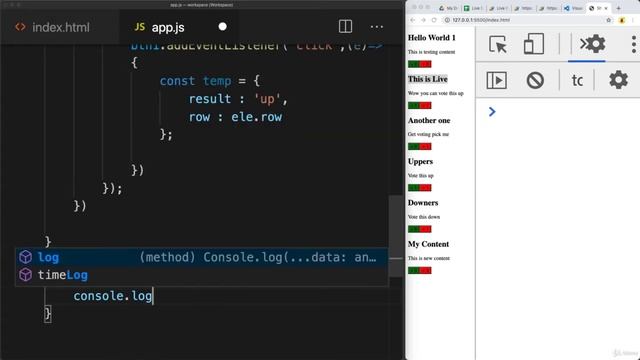The width and height of the screenshot is (640, 360).
Task: Open the editor more actions ellipsis
Action: (x=377, y=27)
